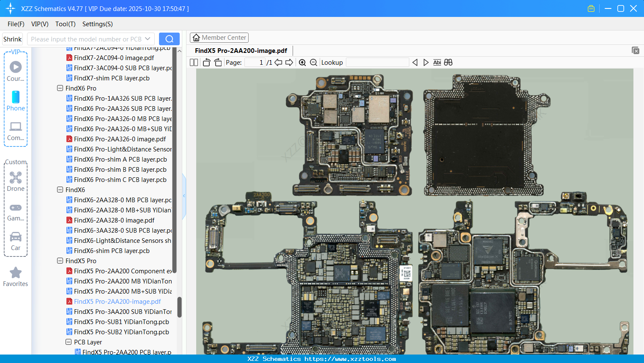The height and width of the screenshot is (363, 644).
Task: Click the Shrink button
Action: [13, 39]
